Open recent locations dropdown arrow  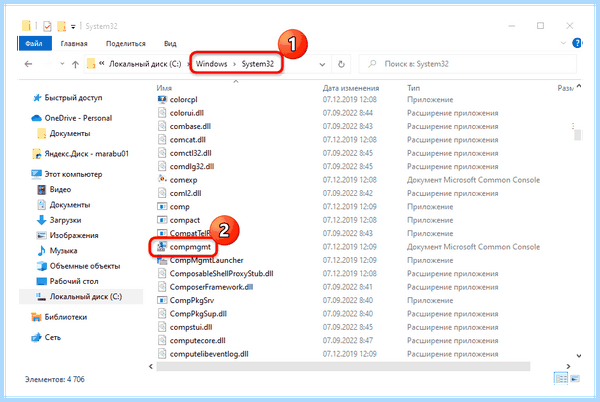coord(62,64)
